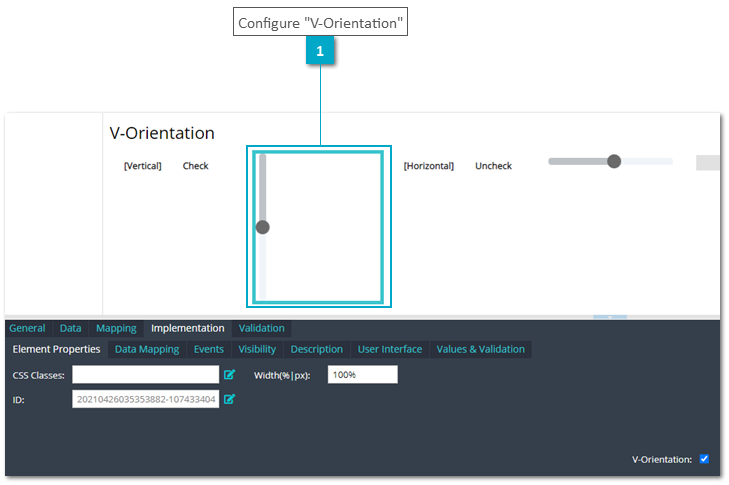The image size is (729, 485).
Task: Open the User Interface sub-tab
Action: 390,349
